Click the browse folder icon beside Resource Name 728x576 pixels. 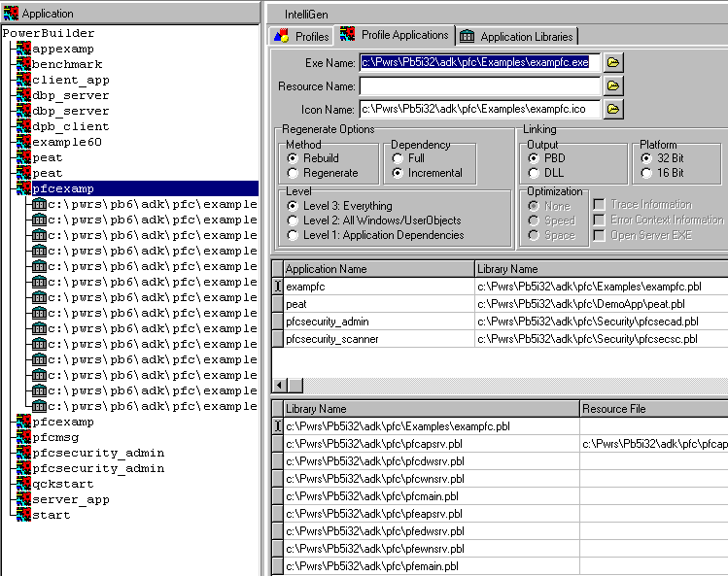pyautogui.click(x=613, y=85)
